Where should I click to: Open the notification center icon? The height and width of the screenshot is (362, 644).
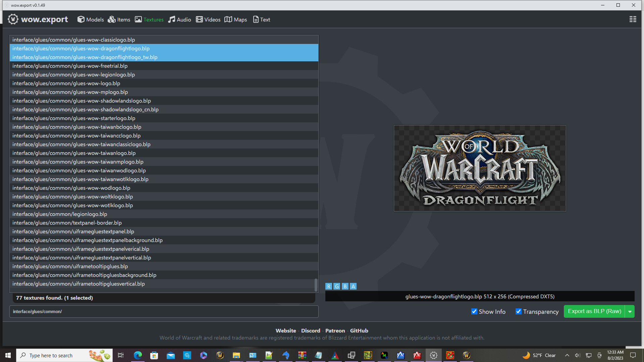click(633, 355)
